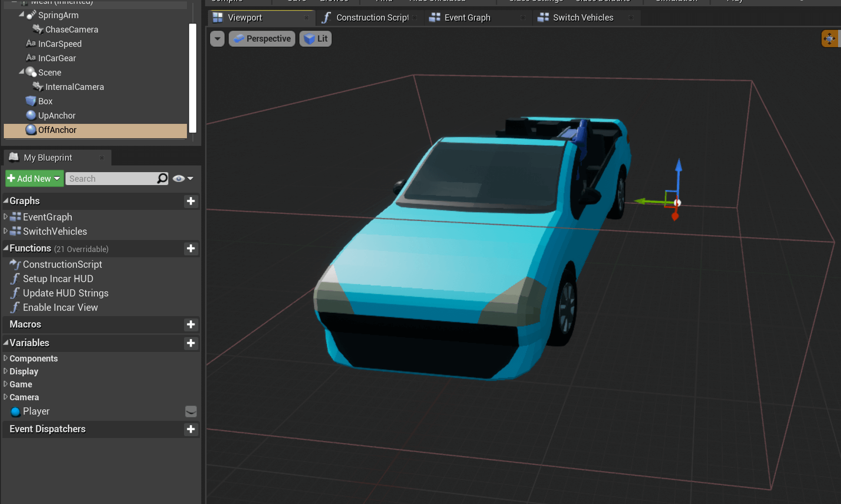Select the SpringArm component icon

point(32,15)
